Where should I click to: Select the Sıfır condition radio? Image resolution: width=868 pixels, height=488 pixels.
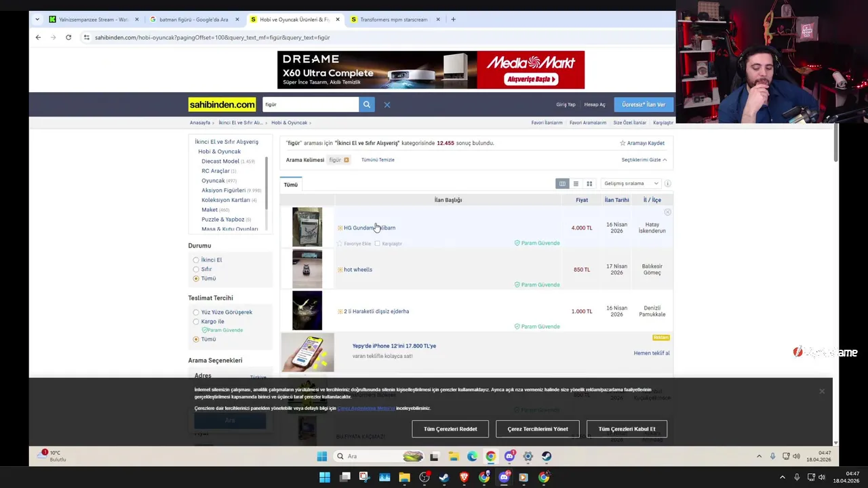click(x=196, y=269)
